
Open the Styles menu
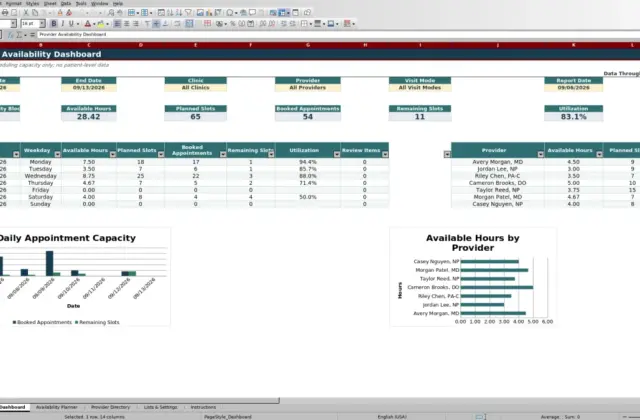click(32, 3)
